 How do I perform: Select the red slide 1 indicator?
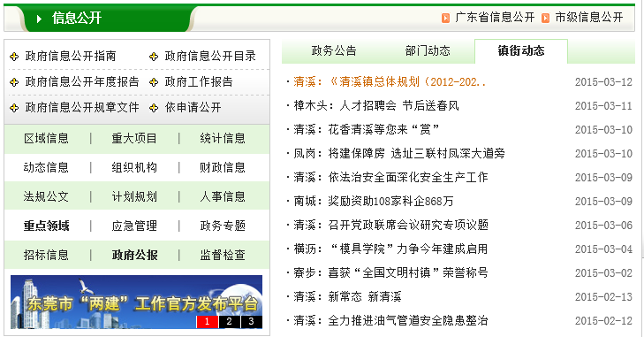tap(207, 321)
